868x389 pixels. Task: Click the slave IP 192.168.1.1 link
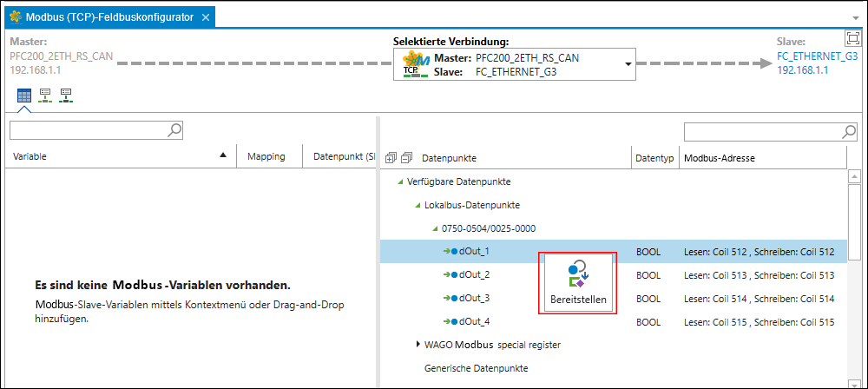pos(803,70)
